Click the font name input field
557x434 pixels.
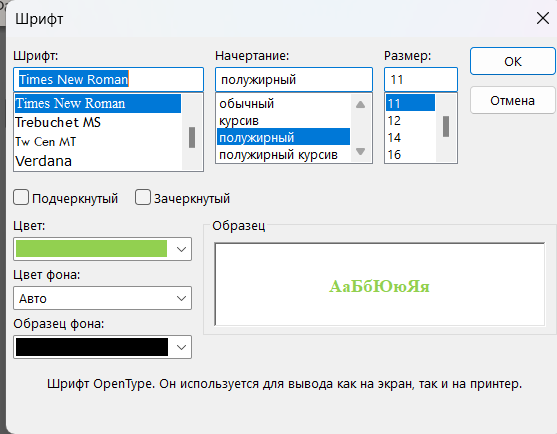pos(108,80)
